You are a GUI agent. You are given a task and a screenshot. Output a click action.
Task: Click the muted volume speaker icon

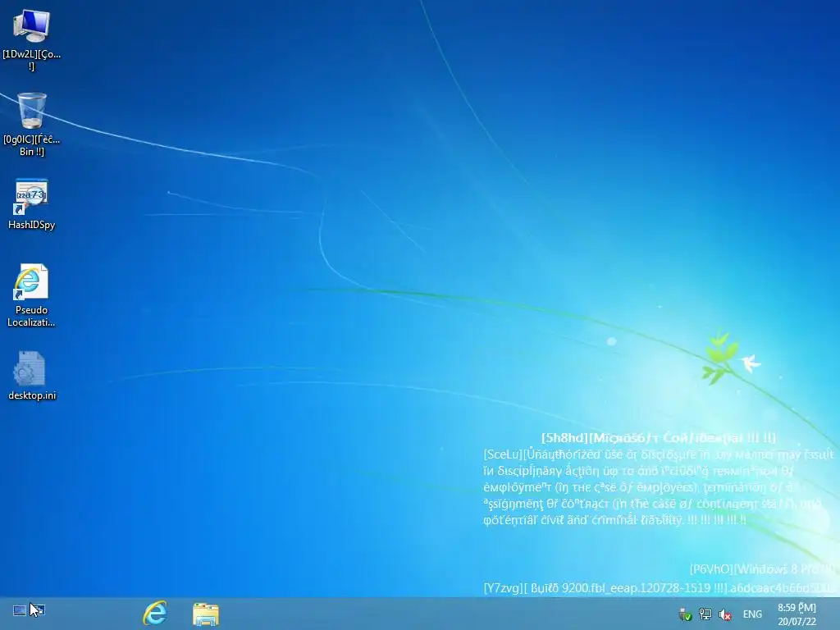(725, 615)
